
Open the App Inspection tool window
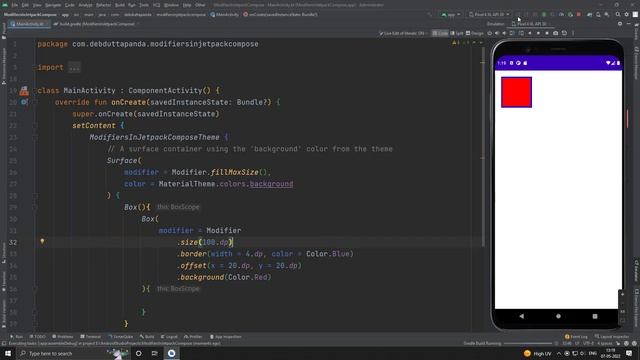click(x=225, y=337)
